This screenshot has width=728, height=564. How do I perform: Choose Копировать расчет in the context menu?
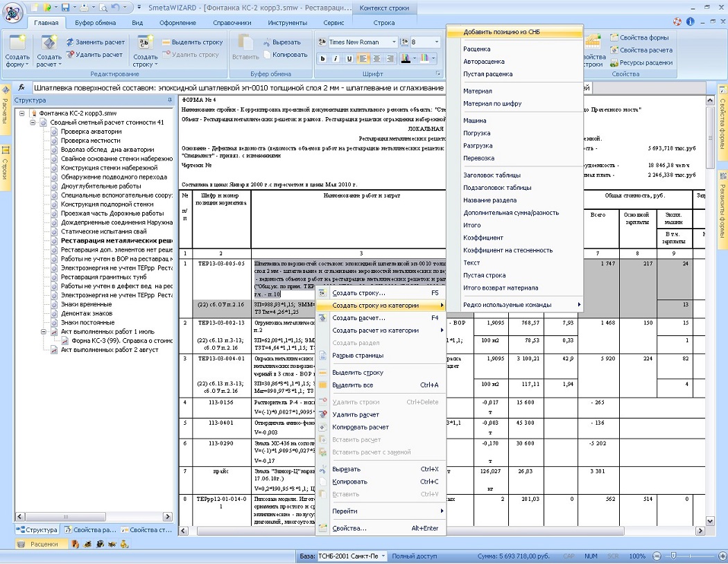click(x=380, y=428)
